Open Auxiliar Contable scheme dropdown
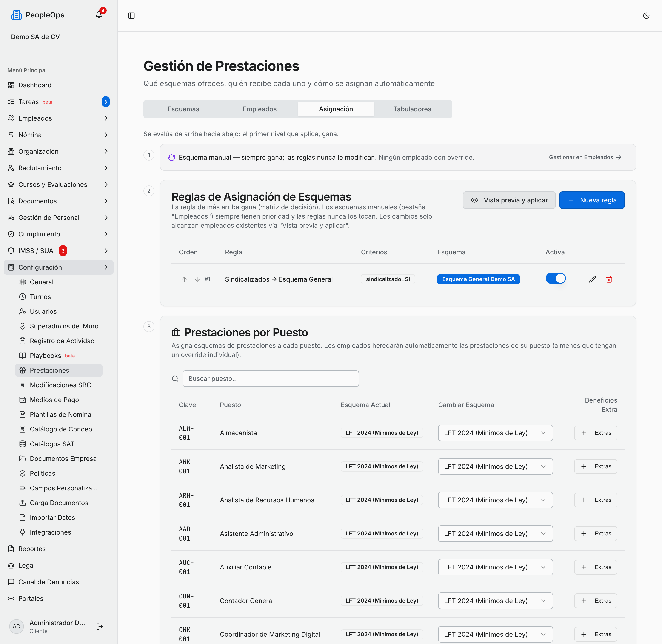 click(495, 567)
